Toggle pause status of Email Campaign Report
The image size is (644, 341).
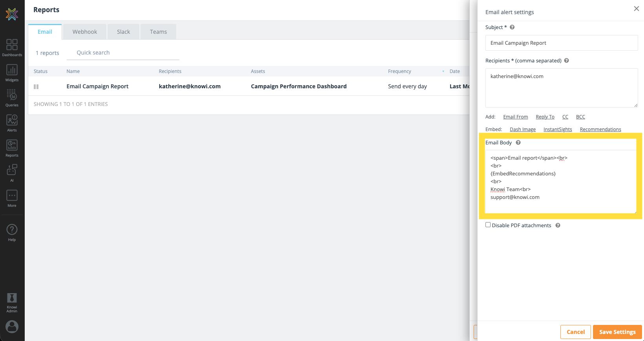coord(36,87)
